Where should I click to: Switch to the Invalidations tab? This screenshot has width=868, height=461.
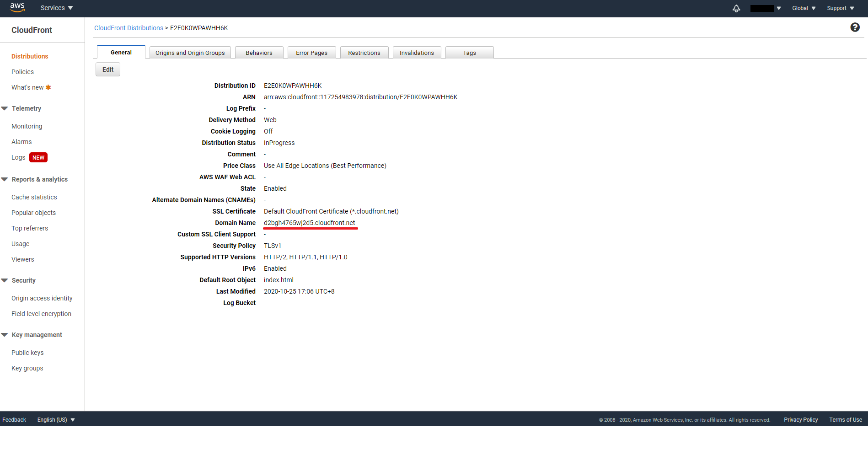point(417,53)
